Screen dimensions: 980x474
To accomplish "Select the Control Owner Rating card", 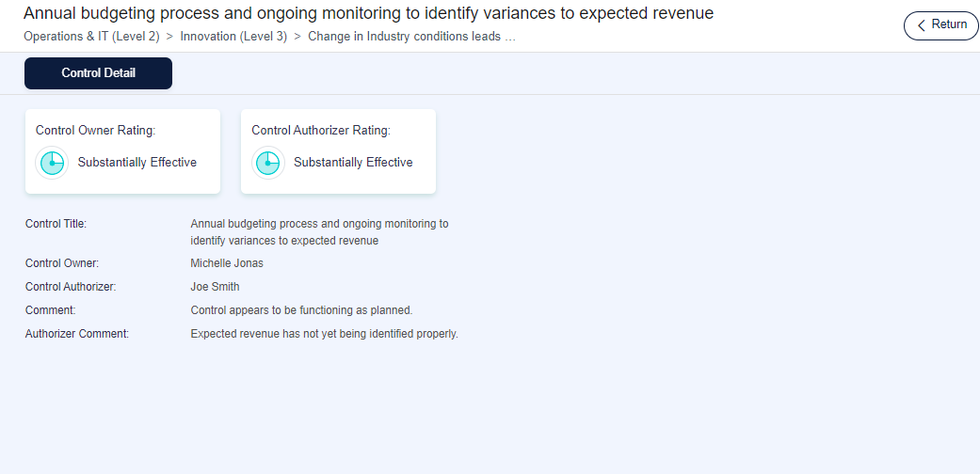I will point(122,151).
